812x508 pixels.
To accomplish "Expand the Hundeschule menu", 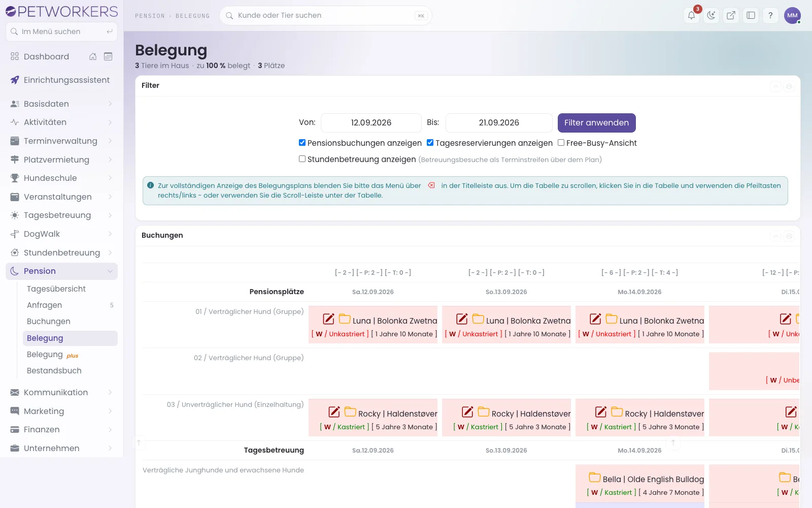I will (x=61, y=178).
